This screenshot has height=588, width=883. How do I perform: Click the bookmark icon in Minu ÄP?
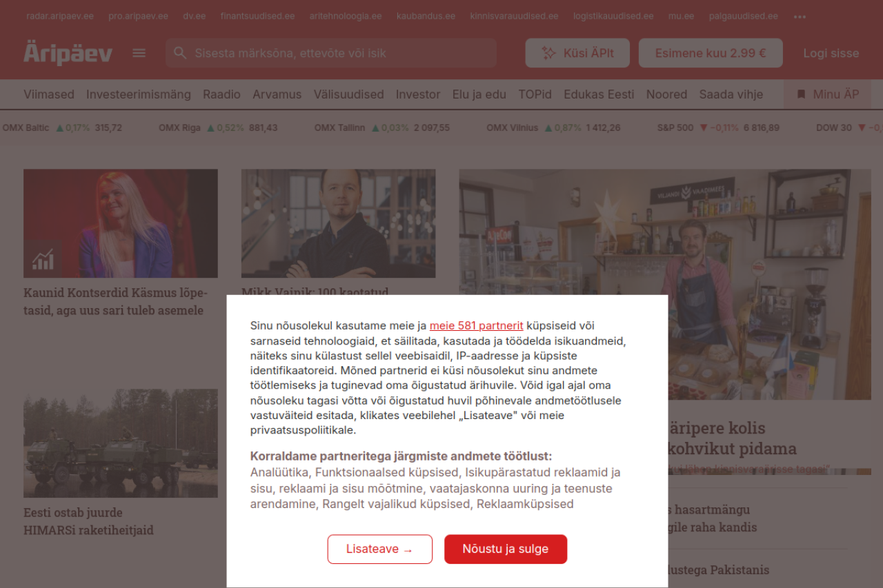pyautogui.click(x=801, y=94)
